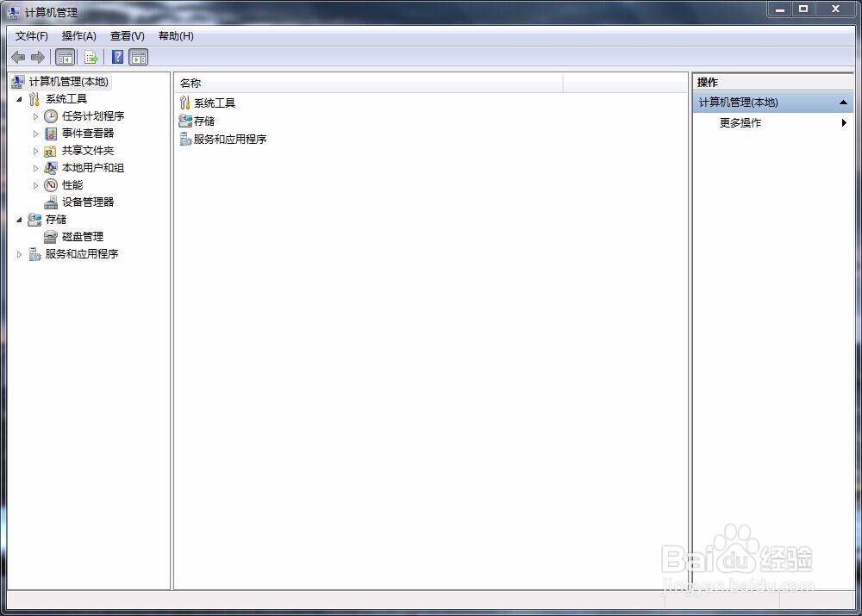This screenshot has width=862, height=616.
Task: Open the 更多操作 submenu arrow
Action: point(844,123)
